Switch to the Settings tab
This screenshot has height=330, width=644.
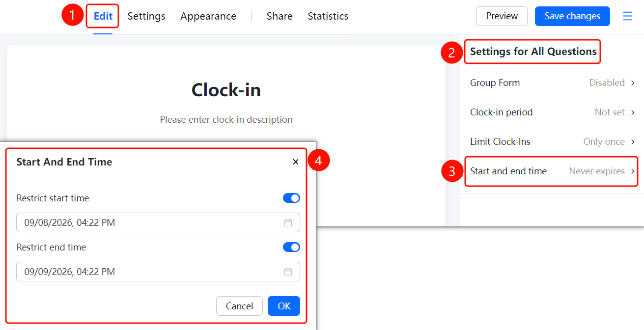pos(146,16)
